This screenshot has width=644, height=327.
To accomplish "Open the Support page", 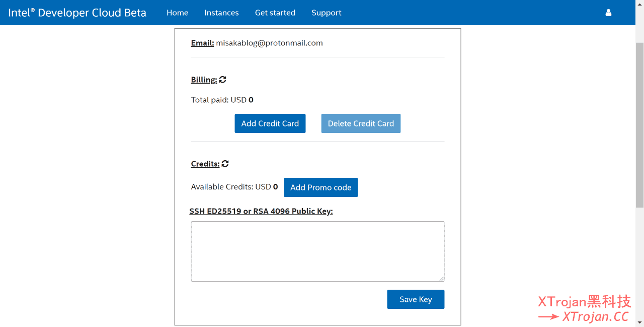I will point(327,13).
